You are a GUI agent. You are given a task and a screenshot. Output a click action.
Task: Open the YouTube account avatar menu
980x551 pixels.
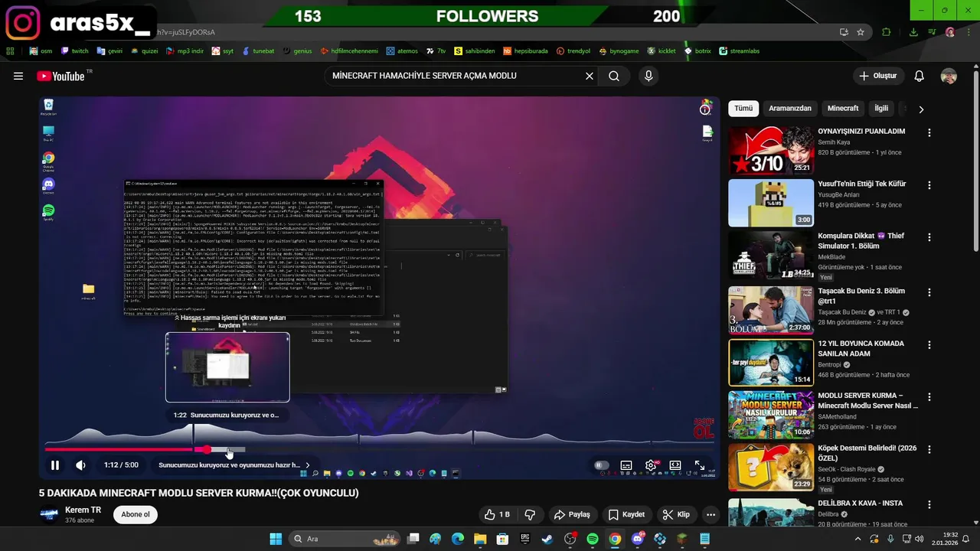coord(949,76)
